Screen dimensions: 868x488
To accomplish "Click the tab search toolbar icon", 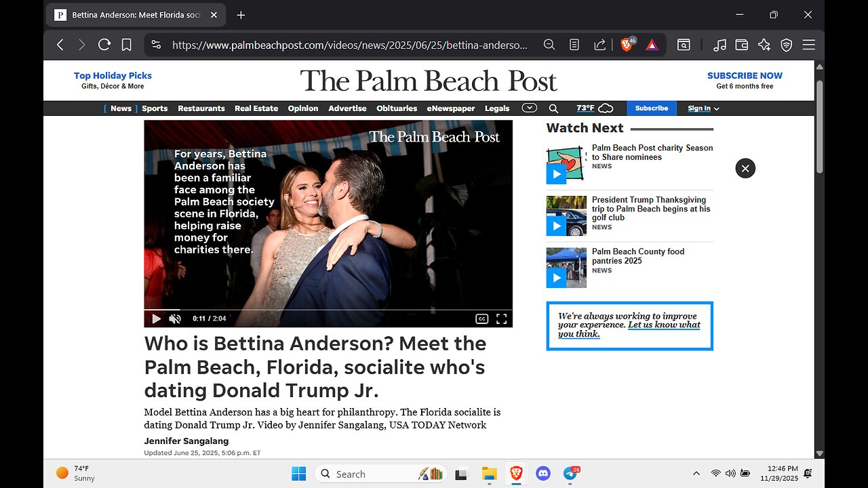I will pyautogui.click(x=684, y=45).
